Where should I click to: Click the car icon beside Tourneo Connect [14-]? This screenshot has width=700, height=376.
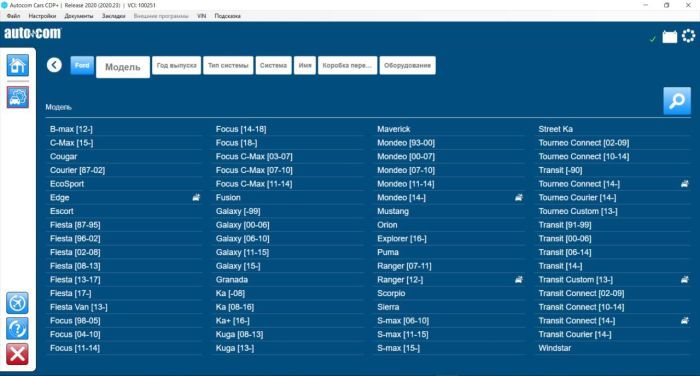684,184
